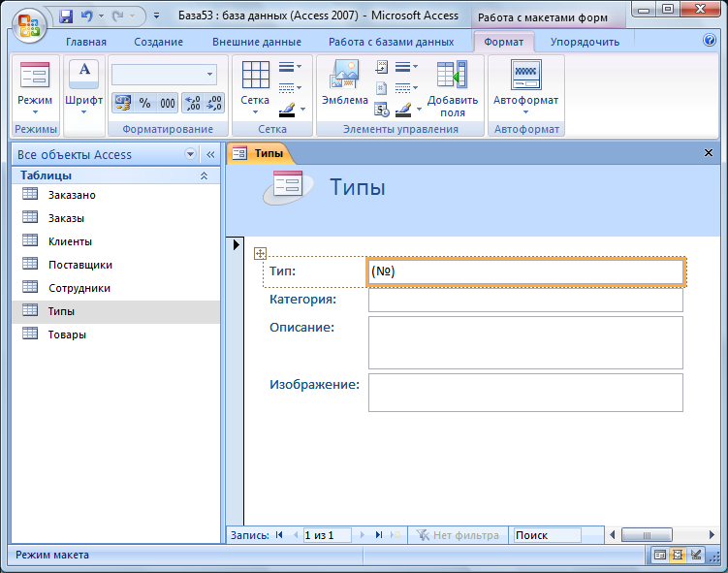Go to first record
The width and height of the screenshot is (728, 573).
point(279,535)
